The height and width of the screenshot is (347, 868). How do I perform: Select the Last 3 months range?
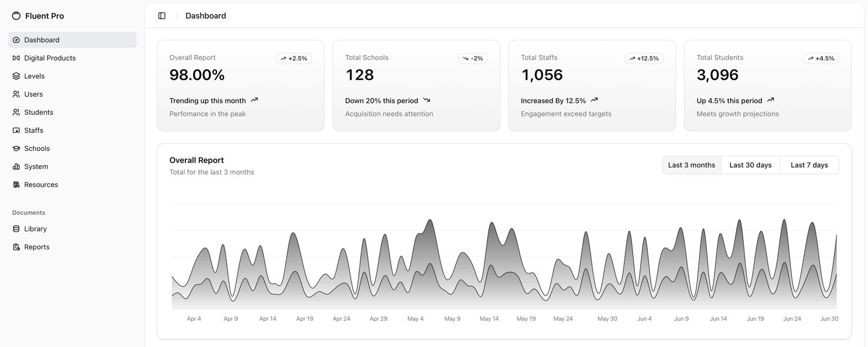pyautogui.click(x=692, y=165)
